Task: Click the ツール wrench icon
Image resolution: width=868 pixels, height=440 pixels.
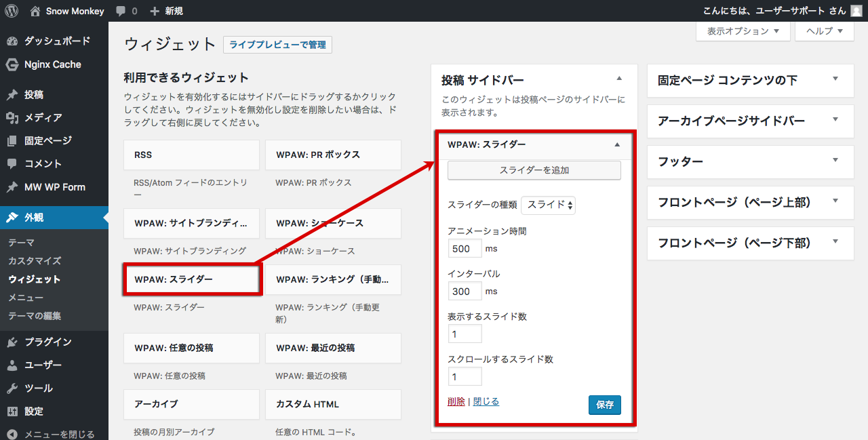Action: 12,388
